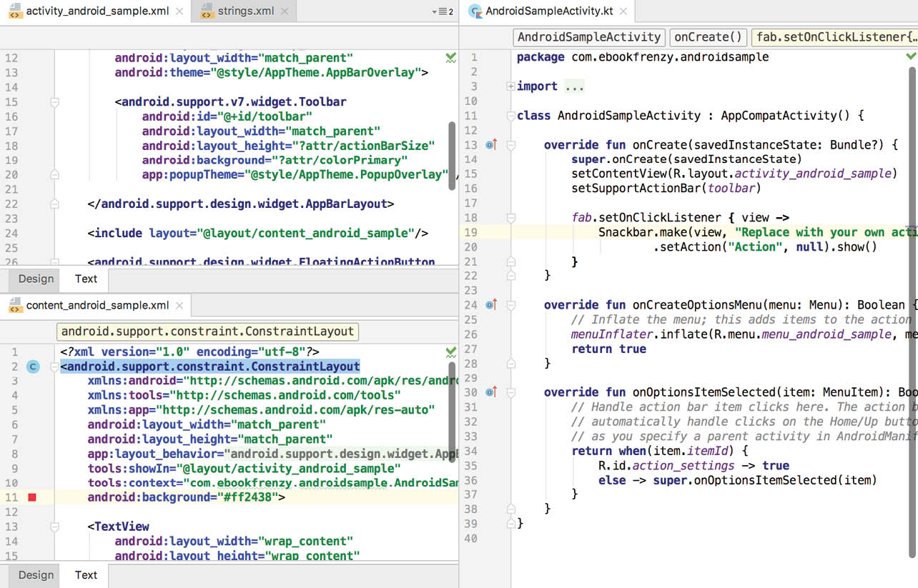Image resolution: width=918 pixels, height=588 pixels.
Task: Select Text view tab for content_android_sample.xml
Action: pos(86,575)
